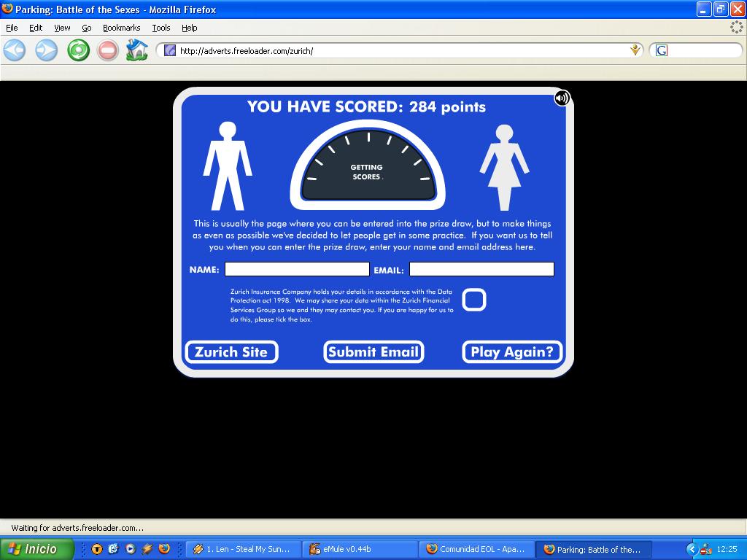Screen dimensions: 747x560
Task: Launch the Winamp lightning quick launch icon
Action: point(147,549)
